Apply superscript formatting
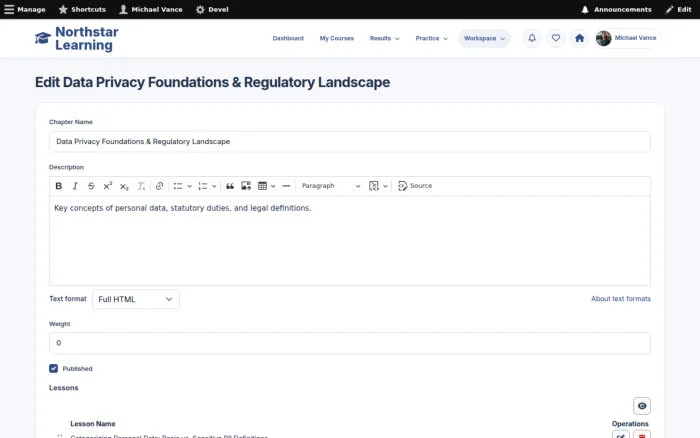This screenshot has width=700, height=438. click(x=108, y=186)
